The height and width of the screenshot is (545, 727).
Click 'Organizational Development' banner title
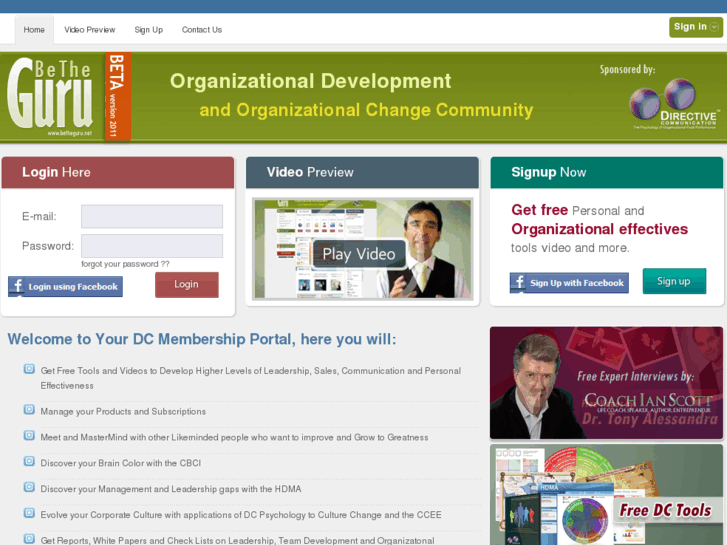(x=310, y=81)
